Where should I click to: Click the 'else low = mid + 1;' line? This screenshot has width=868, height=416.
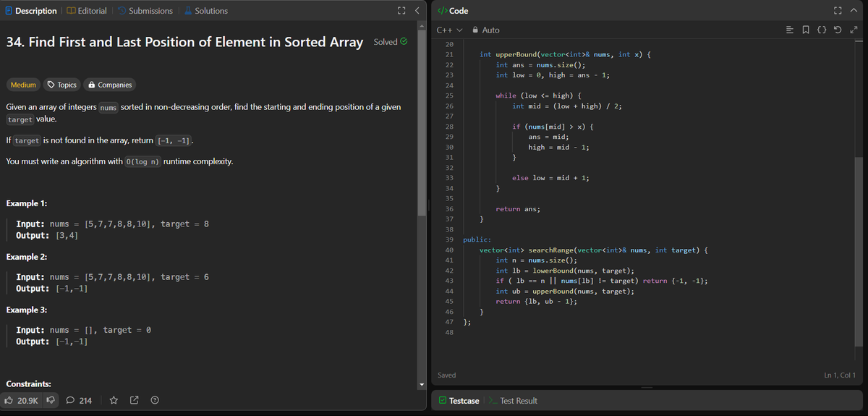click(x=550, y=178)
